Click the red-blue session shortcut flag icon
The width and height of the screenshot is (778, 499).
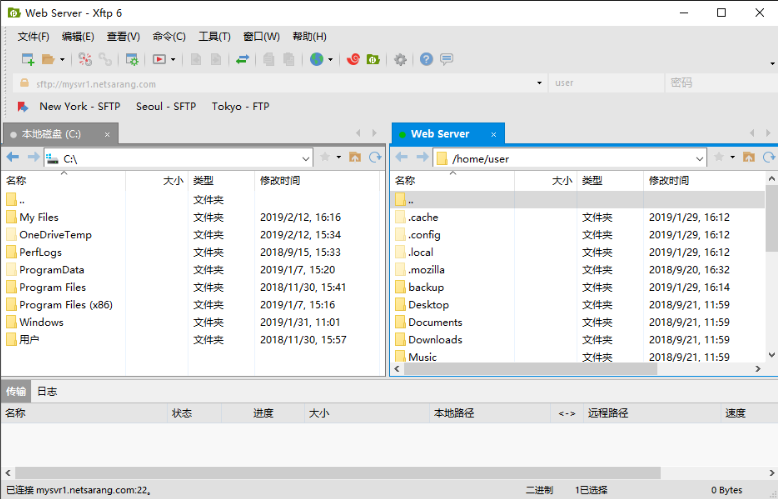click(23, 107)
